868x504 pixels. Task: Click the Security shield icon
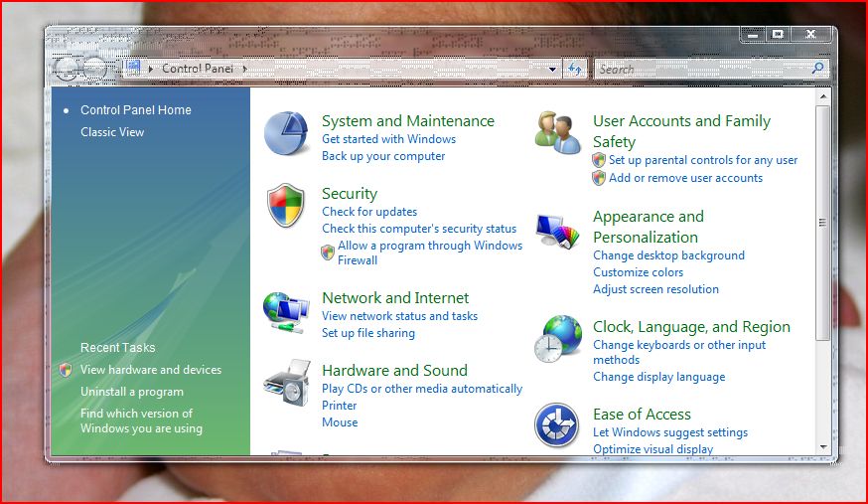(286, 205)
